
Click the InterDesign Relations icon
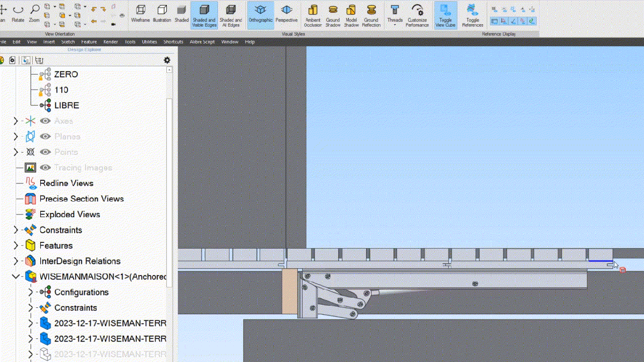pos(30,261)
